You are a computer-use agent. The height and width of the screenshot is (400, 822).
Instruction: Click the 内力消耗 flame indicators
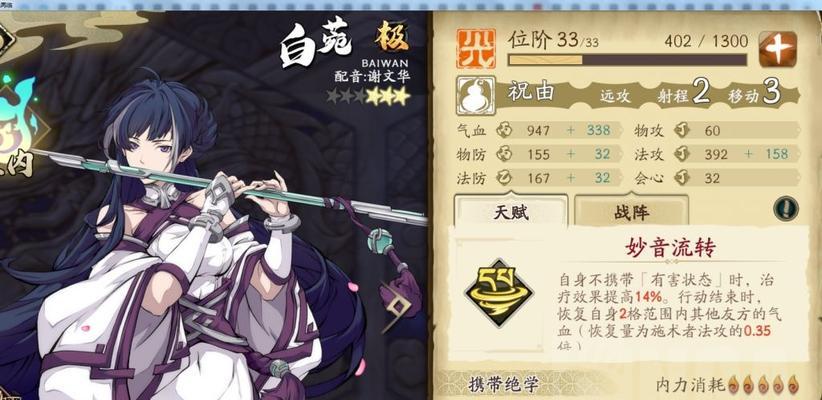[x=763, y=385]
